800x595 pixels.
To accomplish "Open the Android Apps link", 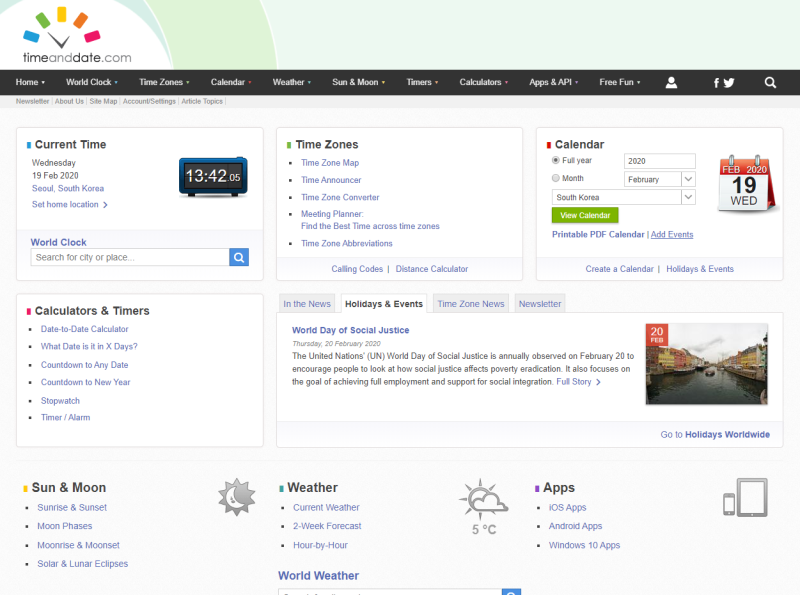I will (576, 526).
